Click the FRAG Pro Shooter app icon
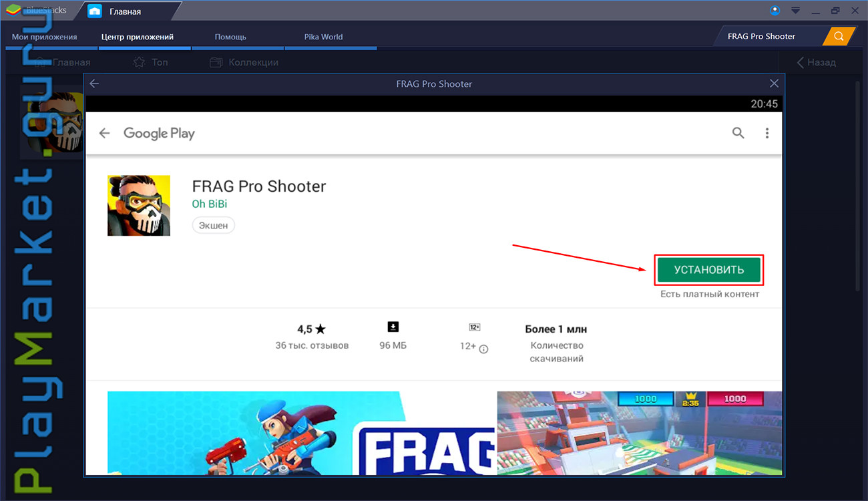868x501 pixels. tap(139, 205)
